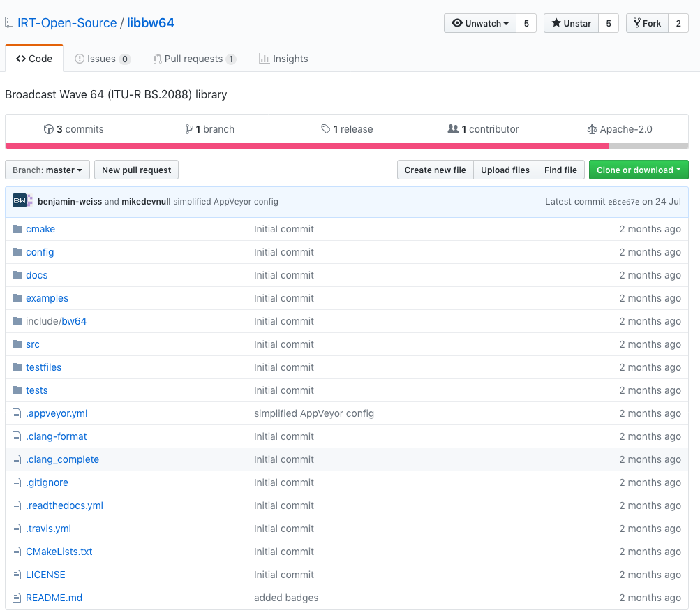Open the Insights tab
The width and height of the screenshot is (700, 613).
[x=283, y=59]
